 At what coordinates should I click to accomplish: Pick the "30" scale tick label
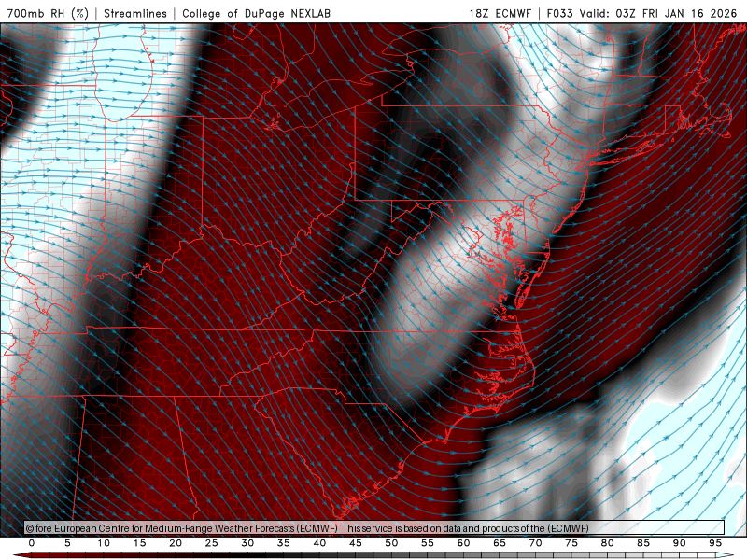pyautogui.click(x=247, y=543)
